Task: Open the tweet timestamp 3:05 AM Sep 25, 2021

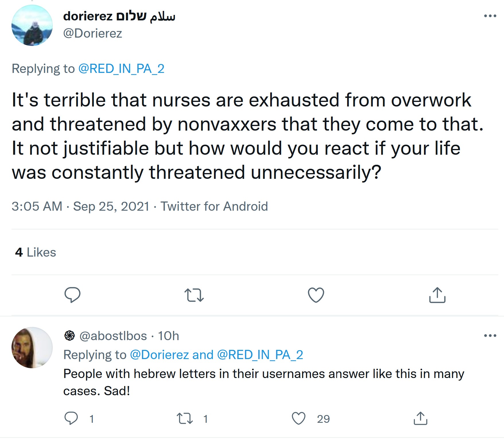Action: (x=81, y=206)
